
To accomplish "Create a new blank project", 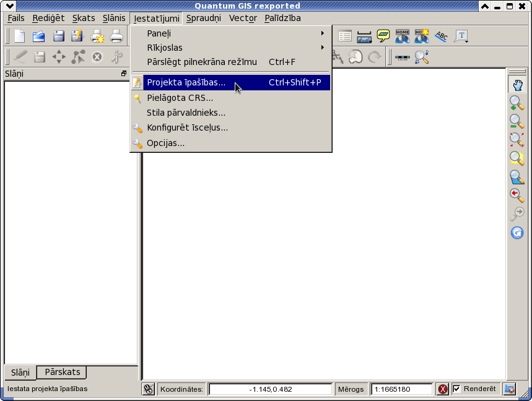I will [19, 36].
